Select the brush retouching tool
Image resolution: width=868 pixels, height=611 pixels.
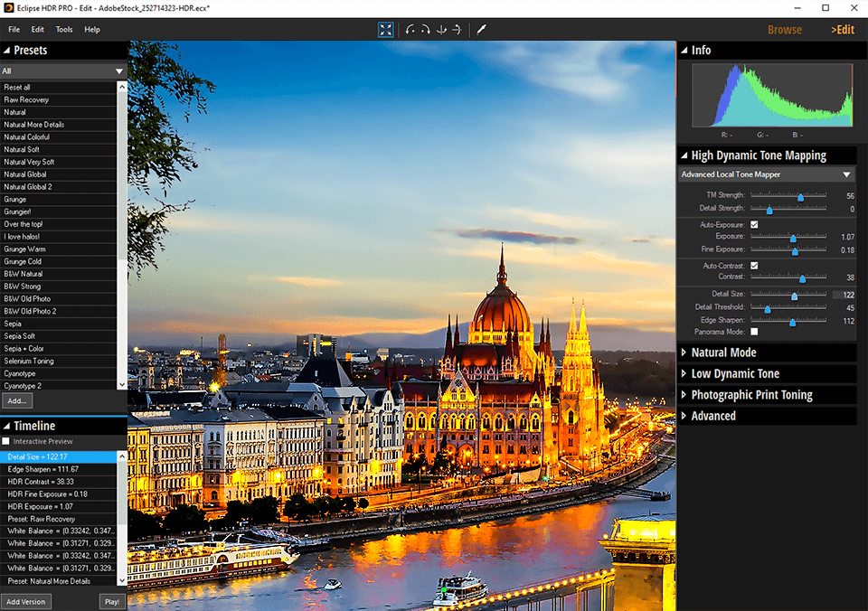point(481,29)
